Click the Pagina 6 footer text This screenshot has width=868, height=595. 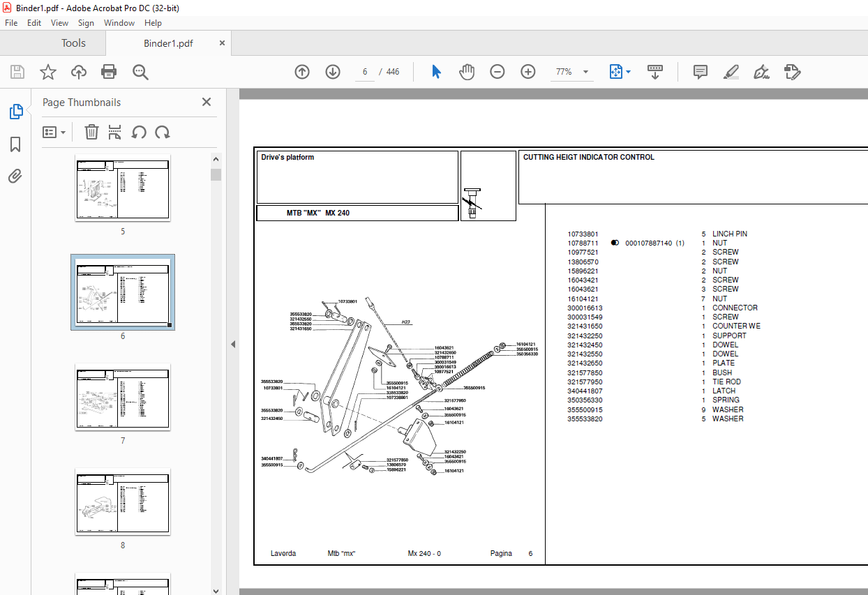tap(511, 553)
